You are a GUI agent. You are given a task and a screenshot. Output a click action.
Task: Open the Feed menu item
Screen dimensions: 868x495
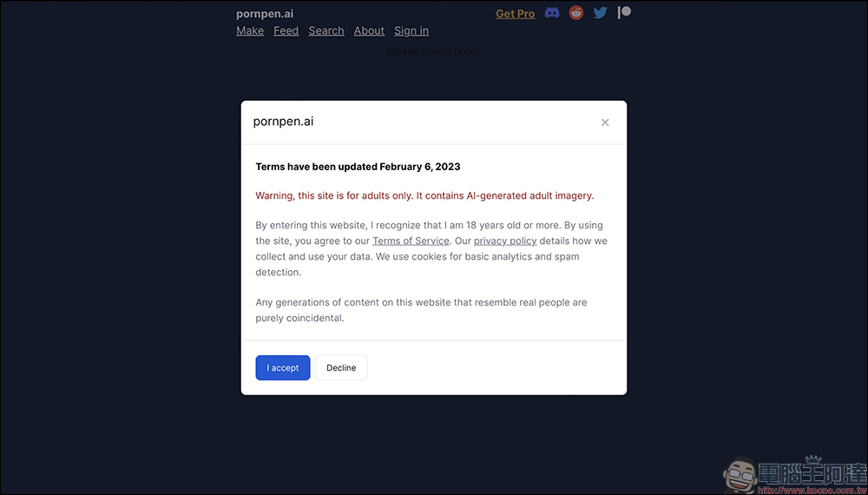click(x=286, y=31)
